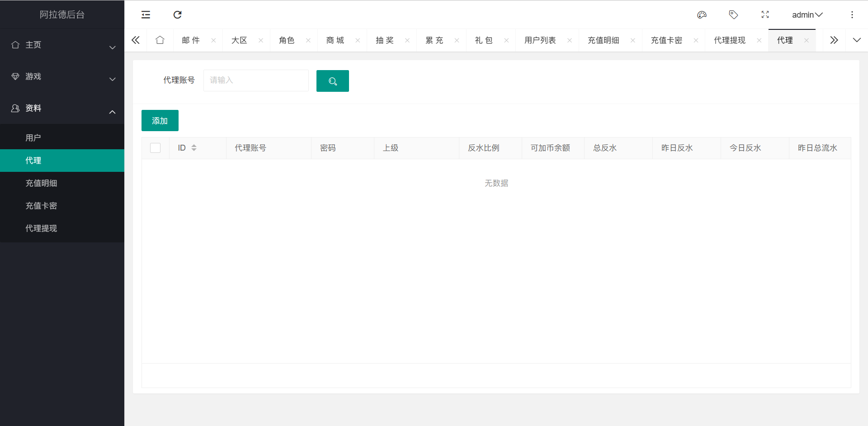This screenshot has height=426, width=868.
Task: Switch to the 用户列表 tab
Action: pos(540,40)
